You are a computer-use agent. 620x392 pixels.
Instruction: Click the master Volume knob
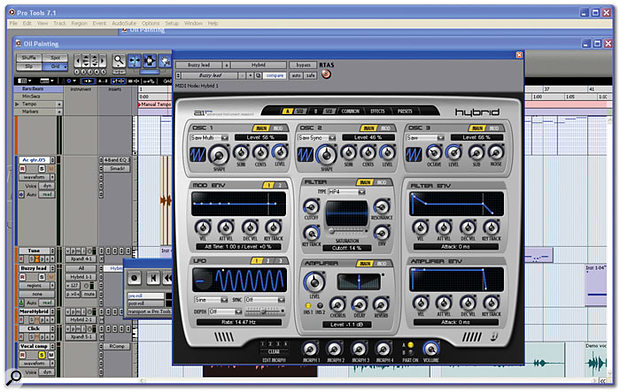(431, 349)
